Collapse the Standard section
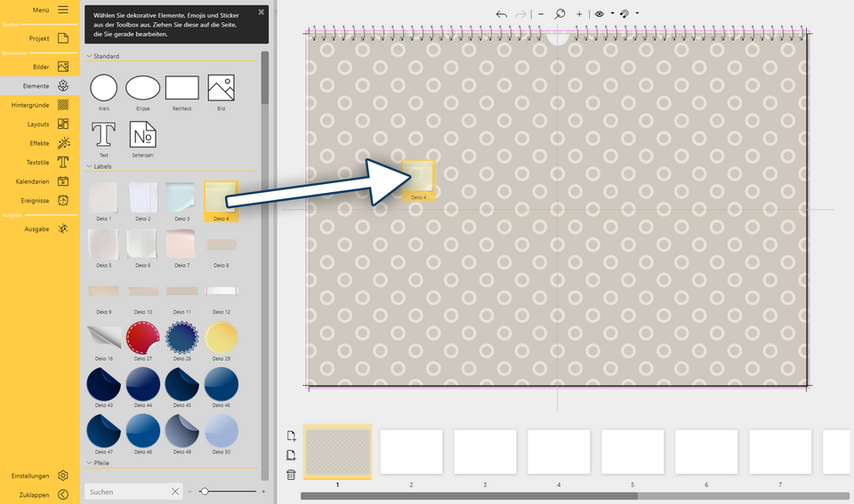Screen dimensions: 854x504 pos(90,57)
